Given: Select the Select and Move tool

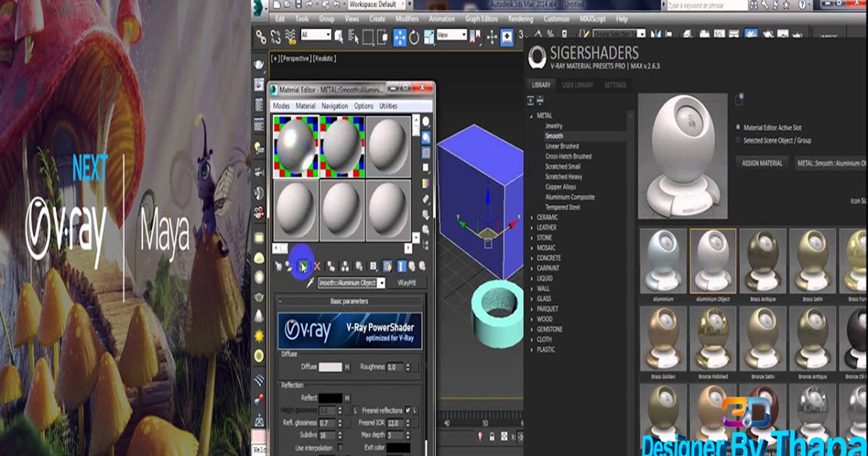Looking at the screenshot, I should pyautogui.click(x=399, y=34).
